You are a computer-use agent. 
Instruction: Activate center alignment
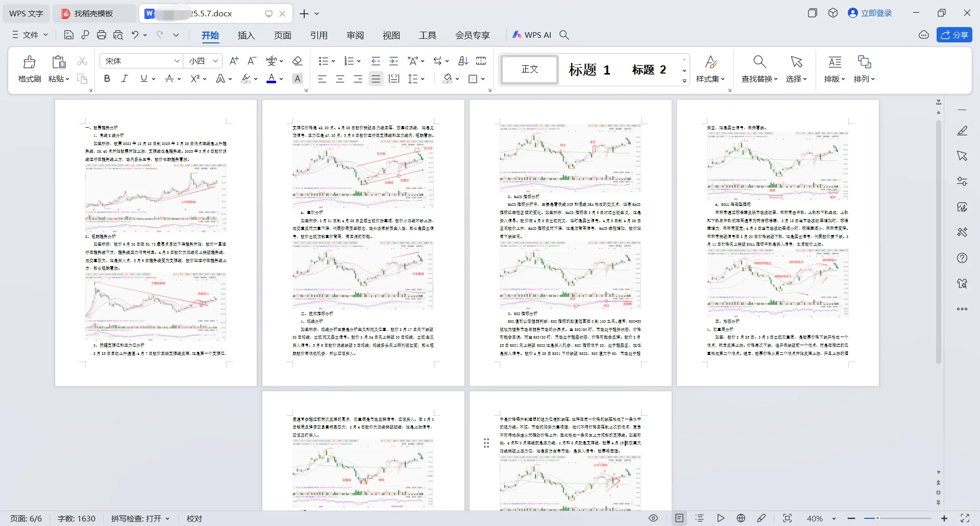tap(340, 79)
